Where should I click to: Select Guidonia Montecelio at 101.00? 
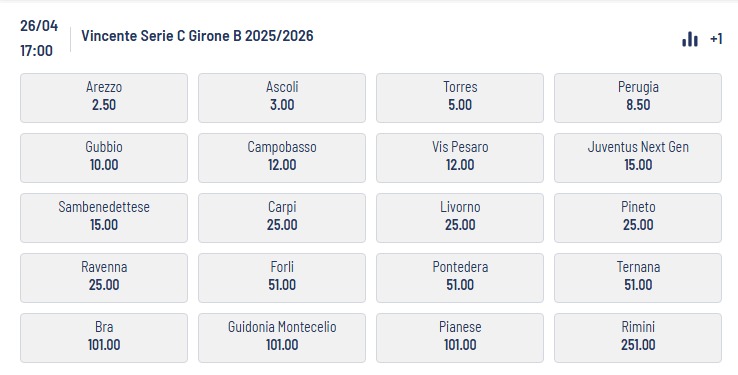pos(282,338)
